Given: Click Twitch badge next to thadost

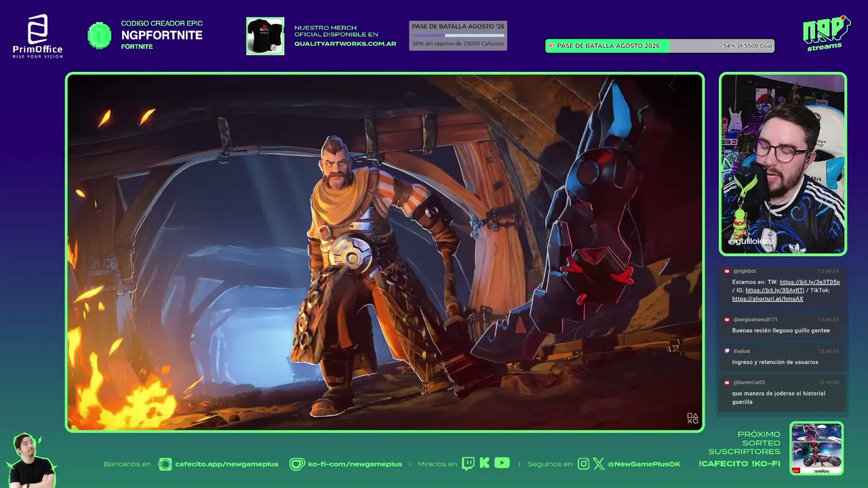Looking at the screenshot, I should [x=727, y=351].
